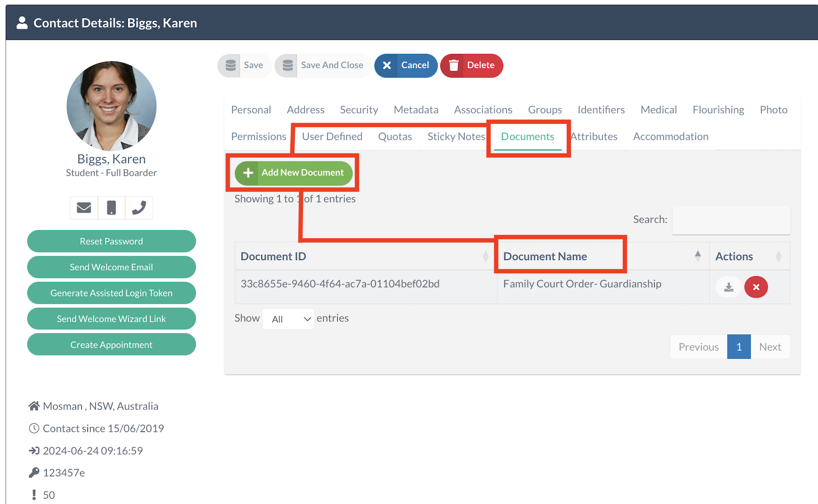The height and width of the screenshot is (504, 818).
Task: Click the clock icon beside Contact since
Action: [x=34, y=429]
